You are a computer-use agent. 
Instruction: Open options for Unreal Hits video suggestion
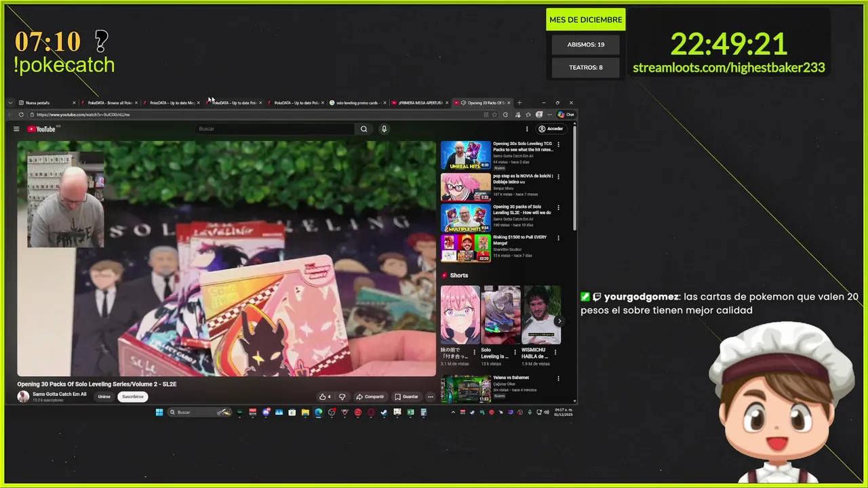coord(559,144)
